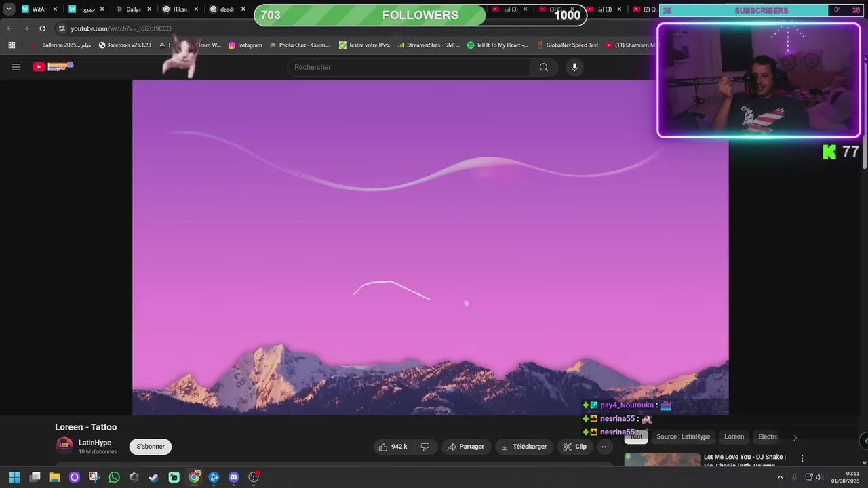Click the Let Me Love You video title
Image resolution: width=868 pixels, height=488 pixels.
click(x=745, y=461)
